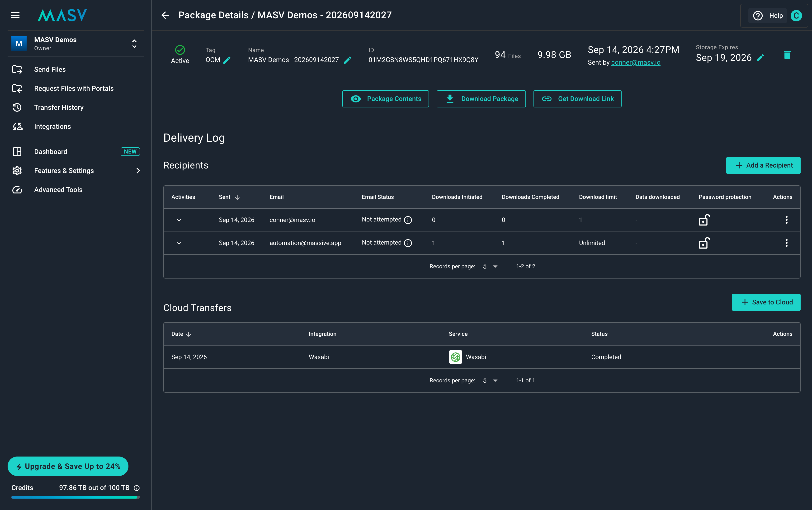Open Integrations page
812x510 pixels.
(x=76, y=126)
